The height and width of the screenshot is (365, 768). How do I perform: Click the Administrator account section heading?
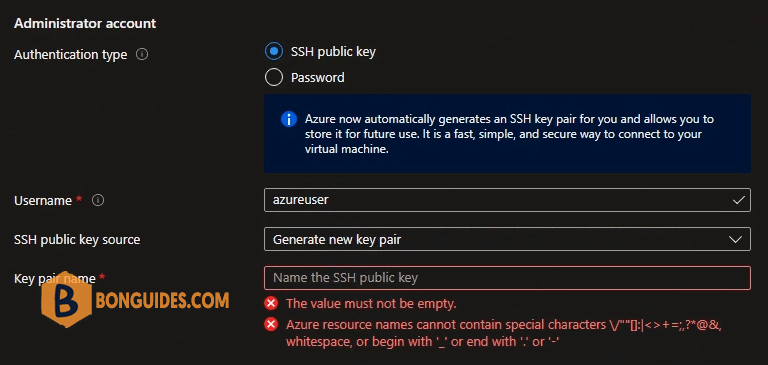coord(85,23)
